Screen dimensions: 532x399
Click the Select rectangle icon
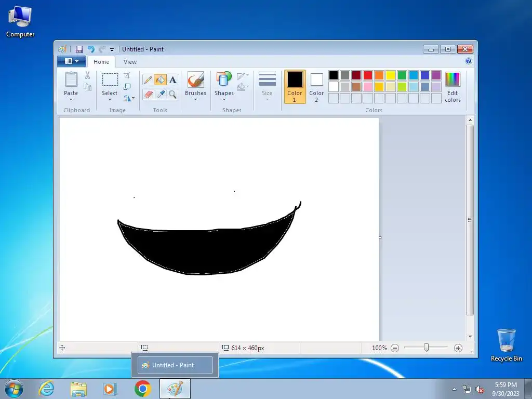pos(110,80)
